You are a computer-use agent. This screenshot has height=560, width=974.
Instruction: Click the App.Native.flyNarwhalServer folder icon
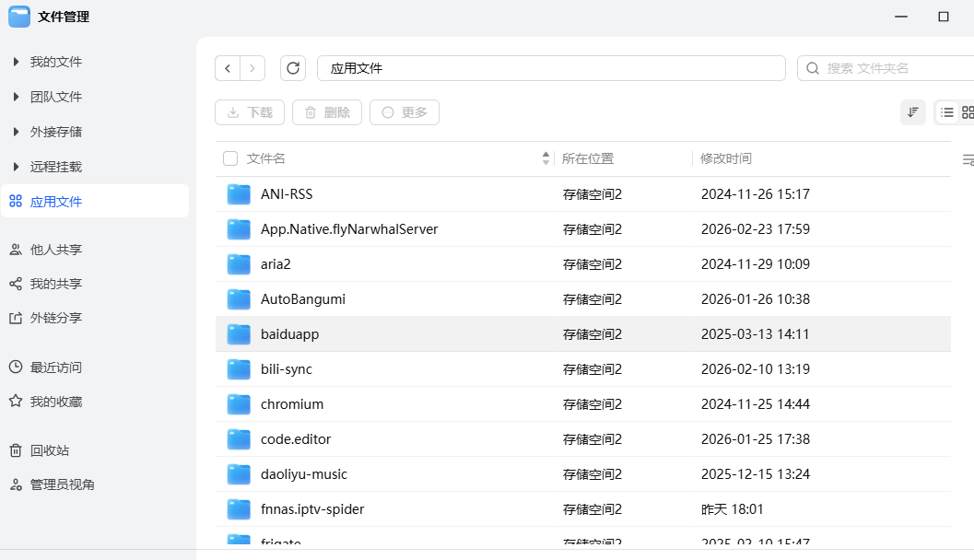pyautogui.click(x=239, y=229)
